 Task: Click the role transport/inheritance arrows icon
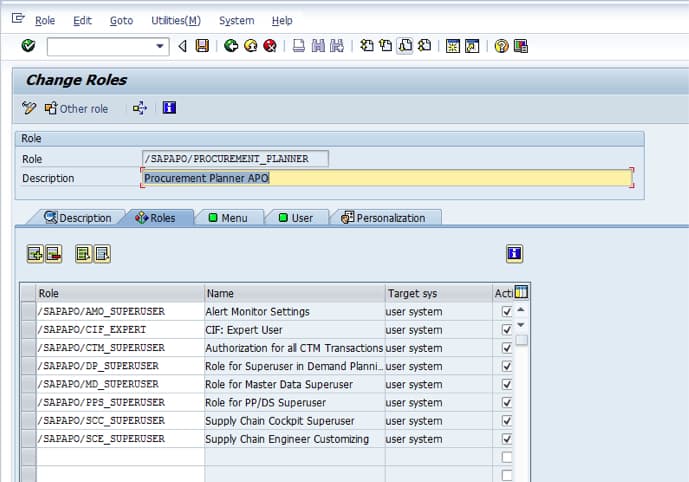[140, 108]
